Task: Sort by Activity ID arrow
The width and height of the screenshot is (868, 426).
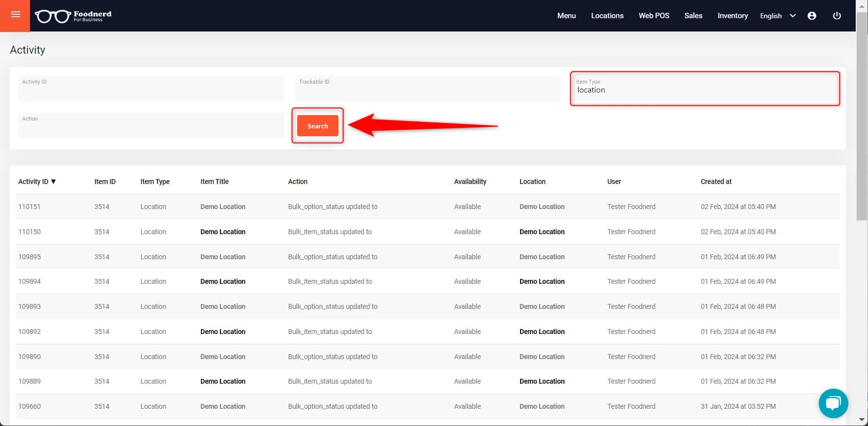Action: point(54,182)
